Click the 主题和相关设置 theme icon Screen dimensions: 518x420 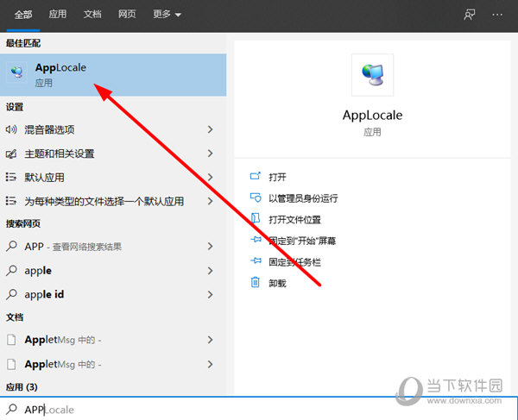click(11, 154)
